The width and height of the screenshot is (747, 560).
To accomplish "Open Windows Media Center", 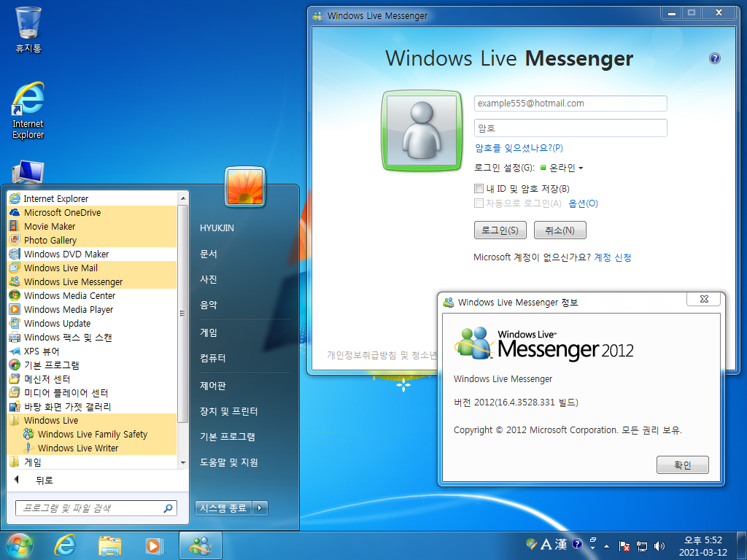I will click(93, 295).
